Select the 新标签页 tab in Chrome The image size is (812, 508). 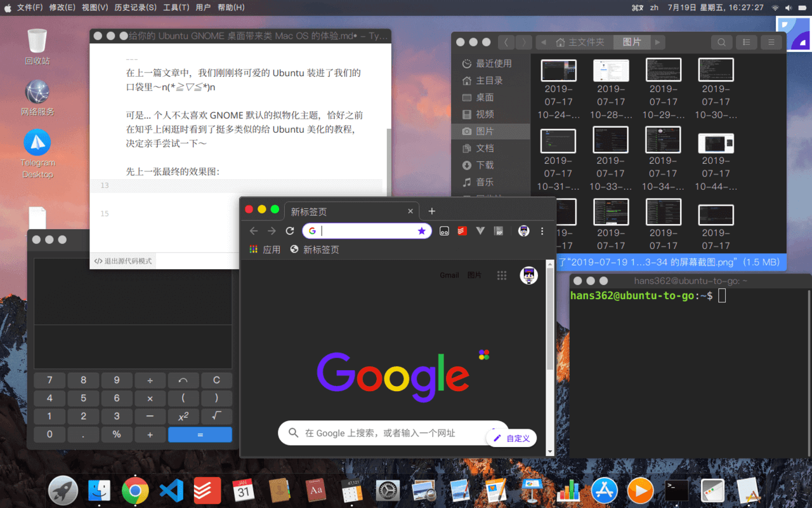click(x=351, y=211)
